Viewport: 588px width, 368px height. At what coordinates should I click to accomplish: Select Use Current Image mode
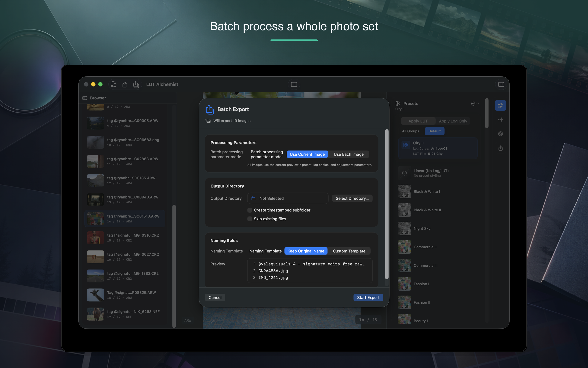(x=307, y=154)
